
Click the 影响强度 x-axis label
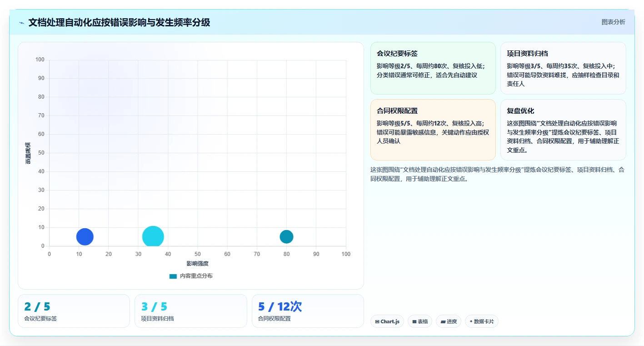click(x=197, y=264)
